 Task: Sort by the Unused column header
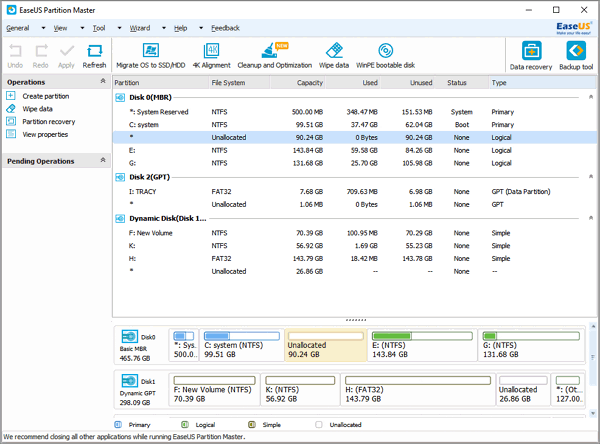(x=408, y=83)
